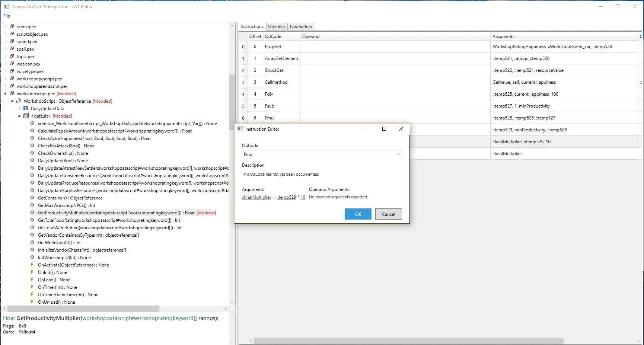
Task: Click the DailyUpdateData struct icon
Action: (x=25, y=108)
